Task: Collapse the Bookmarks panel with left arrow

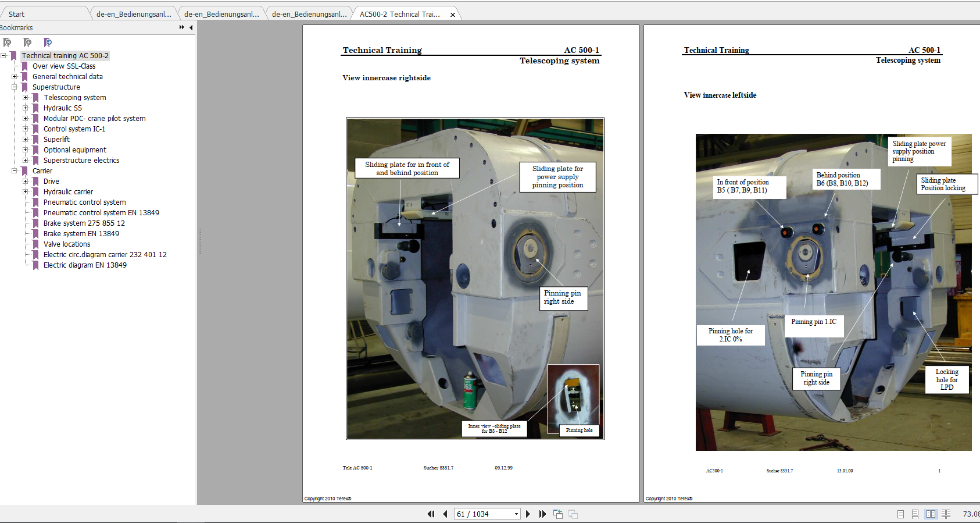Action: point(191,27)
